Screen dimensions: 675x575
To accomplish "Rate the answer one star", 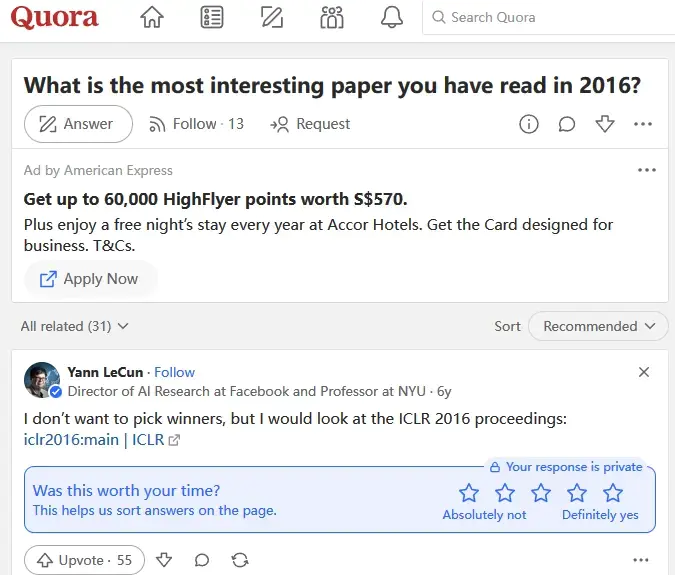I will pos(469,493).
